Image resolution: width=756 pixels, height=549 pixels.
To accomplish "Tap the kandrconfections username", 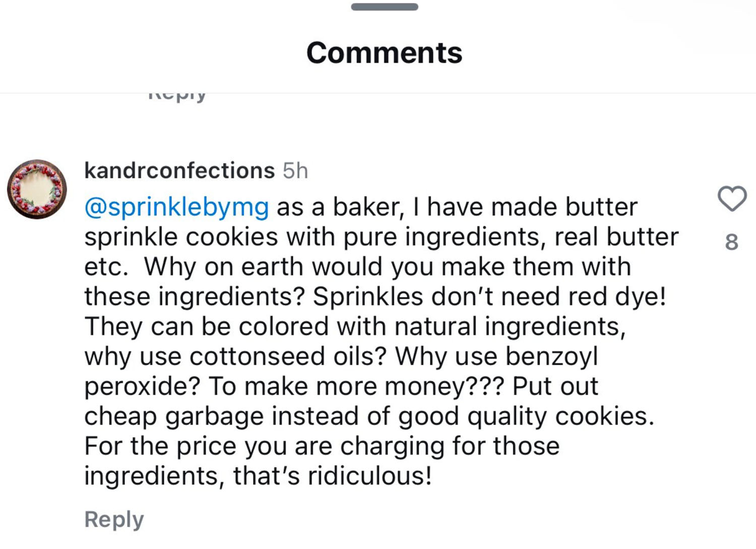I will point(179,170).
